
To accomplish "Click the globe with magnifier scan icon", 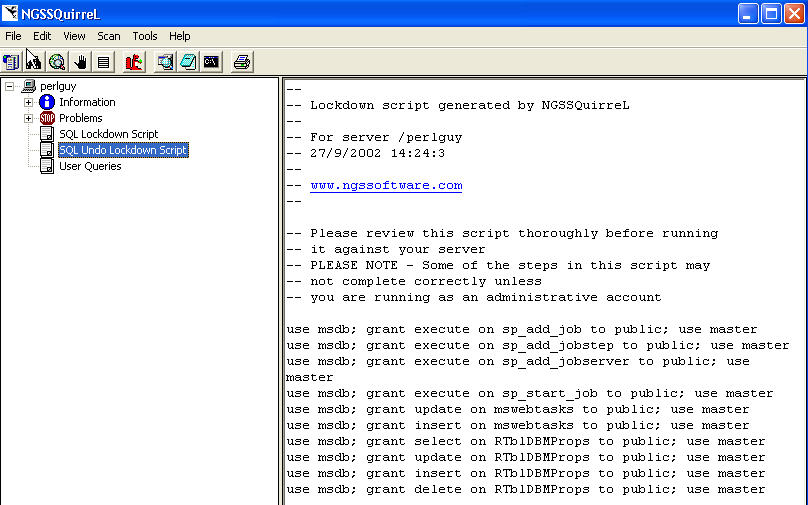I will (x=57, y=62).
